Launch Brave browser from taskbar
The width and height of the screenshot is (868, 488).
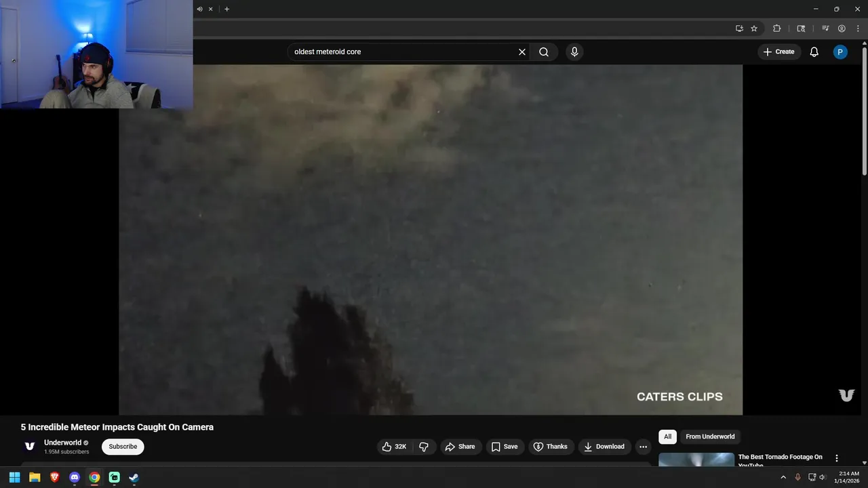[x=54, y=477]
